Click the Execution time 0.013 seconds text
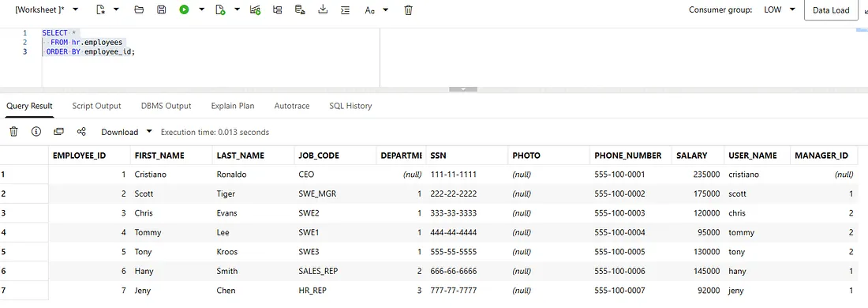868x308 pixels. click(x=215, y=133)
